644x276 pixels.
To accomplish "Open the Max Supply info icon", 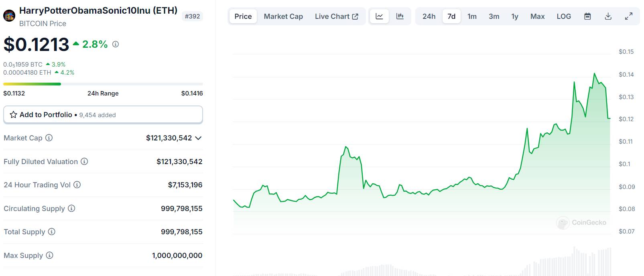I will coord(49,256).
